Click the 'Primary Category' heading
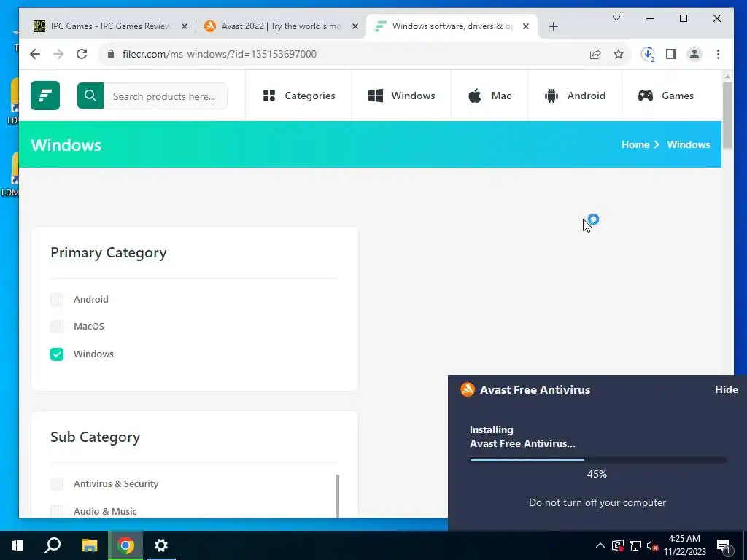747x560 pixels. [x=109, y=252]
